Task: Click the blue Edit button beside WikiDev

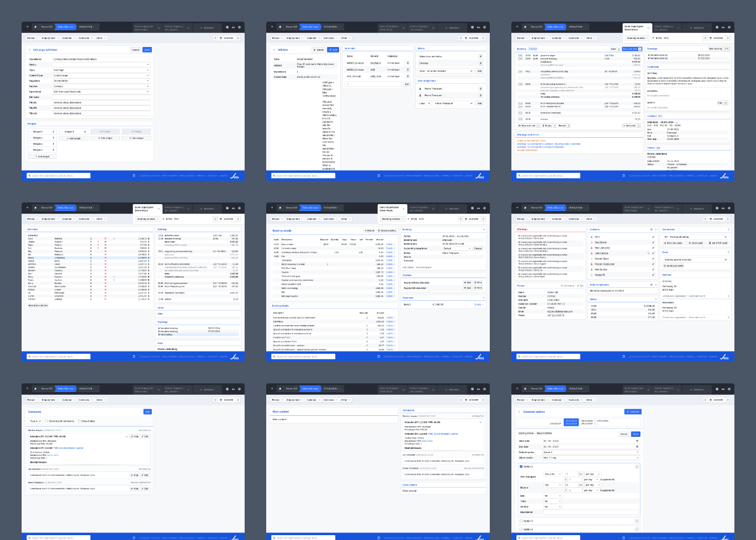Action: 333,50
